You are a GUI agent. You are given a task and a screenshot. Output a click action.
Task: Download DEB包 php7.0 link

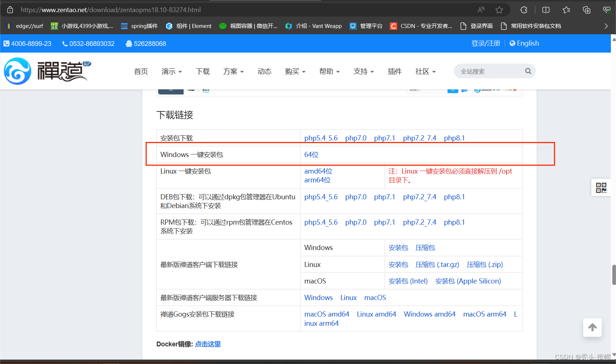356,197
